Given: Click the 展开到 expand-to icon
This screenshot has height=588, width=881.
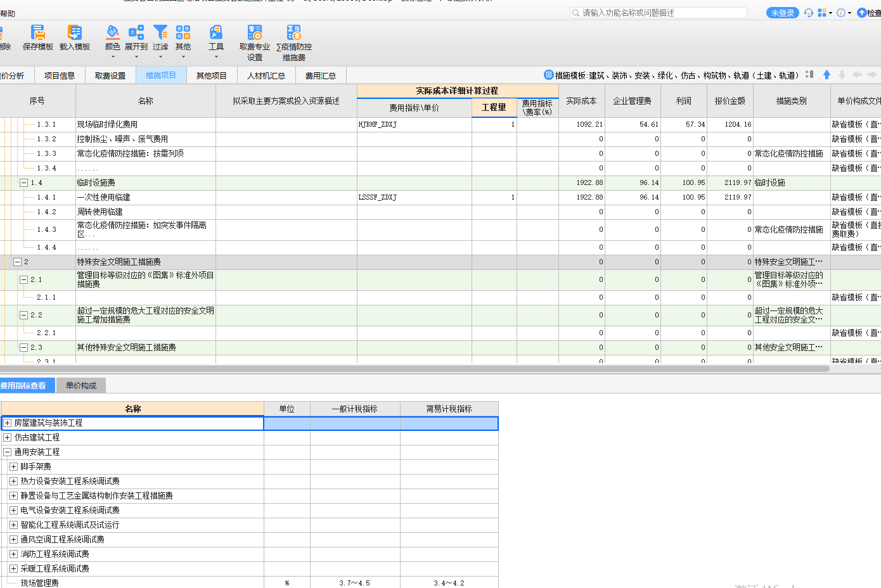Looking at the screenshot, I should pos(136,32).
